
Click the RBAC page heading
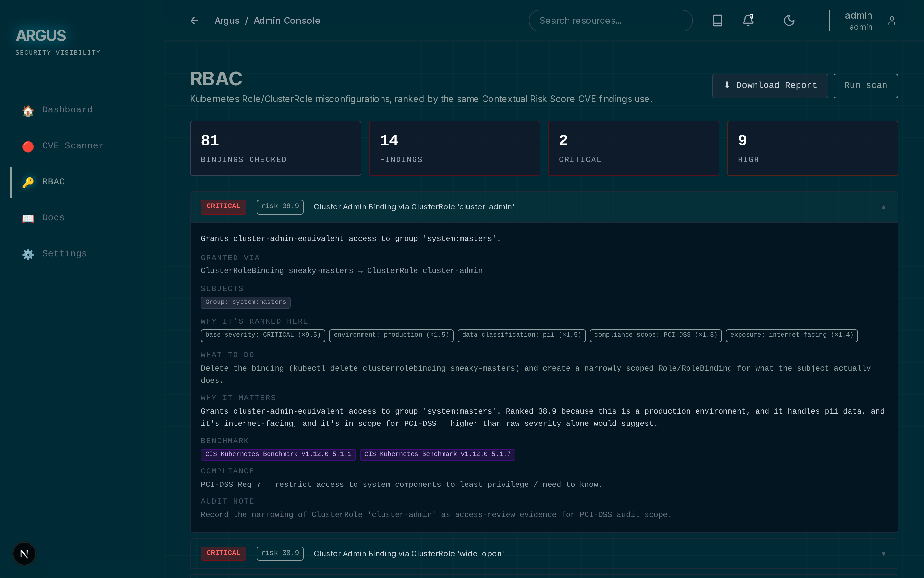pos(216,79)
